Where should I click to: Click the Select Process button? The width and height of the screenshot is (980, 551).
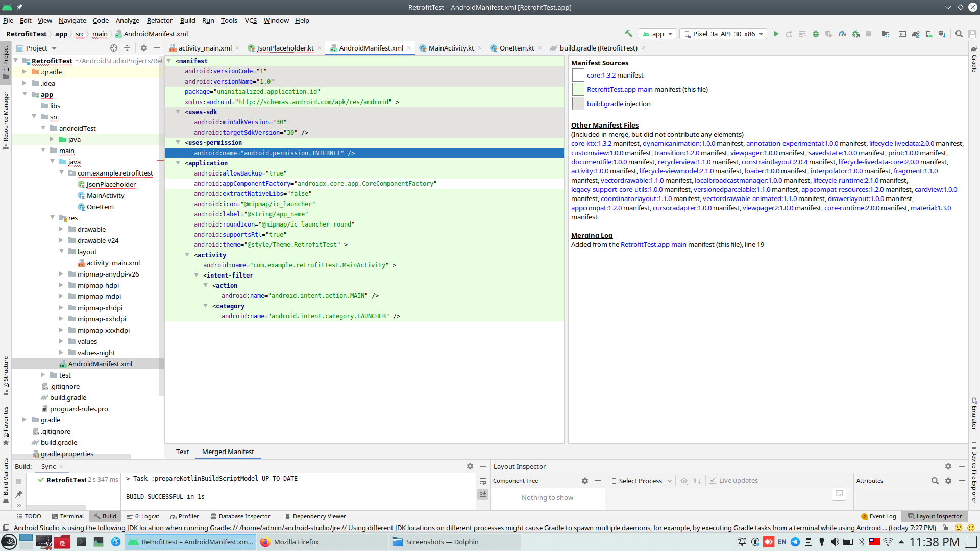pyautogui.click(x=641, y=481)
